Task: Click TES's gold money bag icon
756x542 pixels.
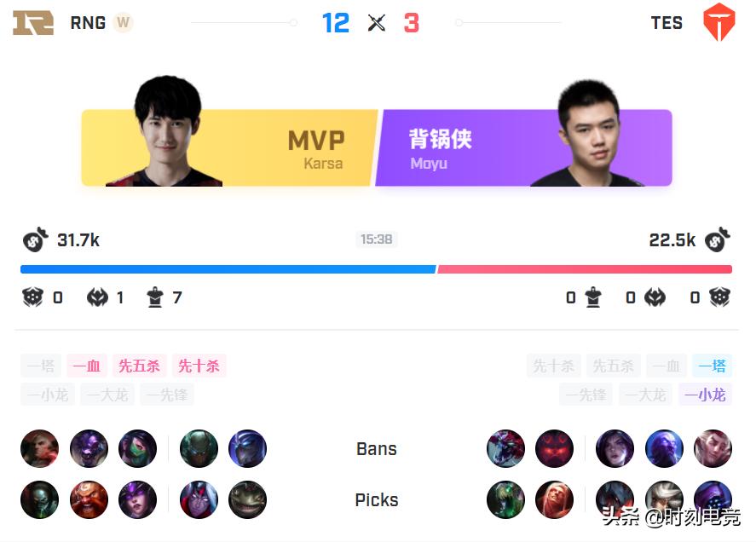Action: point(718,239)
